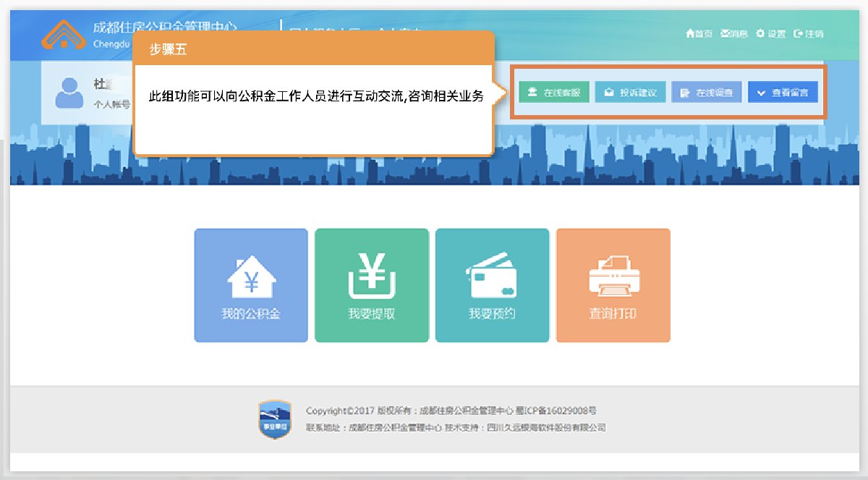
Task: Open 我的公积金 house tile
Action: (251, 285)
